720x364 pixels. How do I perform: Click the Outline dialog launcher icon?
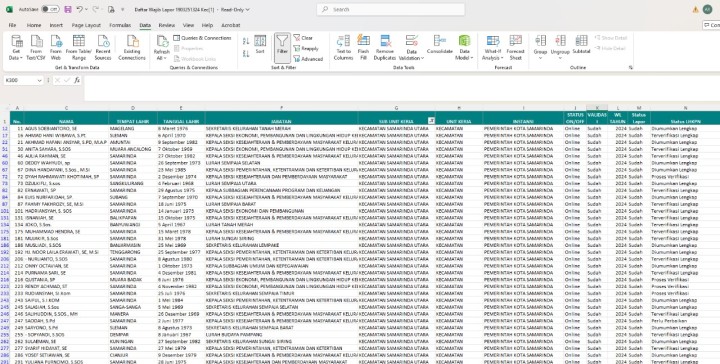630,67
